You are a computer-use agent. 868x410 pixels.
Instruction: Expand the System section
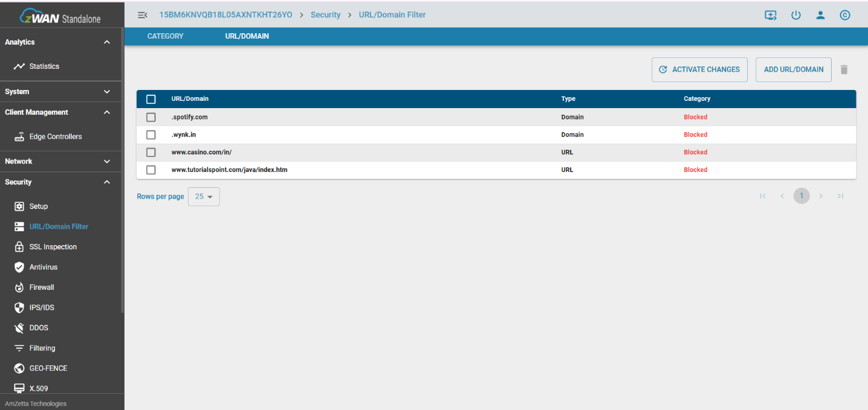coord(107,92)
